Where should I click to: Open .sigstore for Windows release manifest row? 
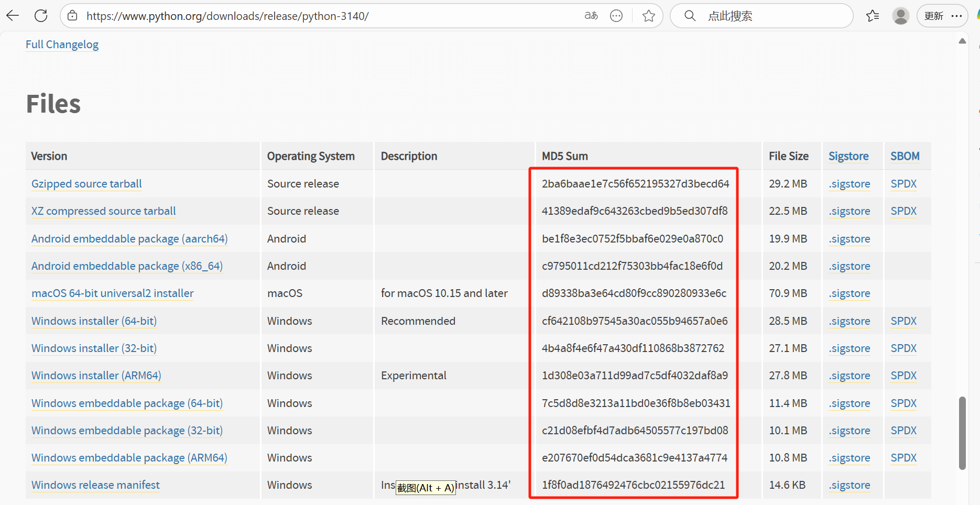[x=850, y=485]
